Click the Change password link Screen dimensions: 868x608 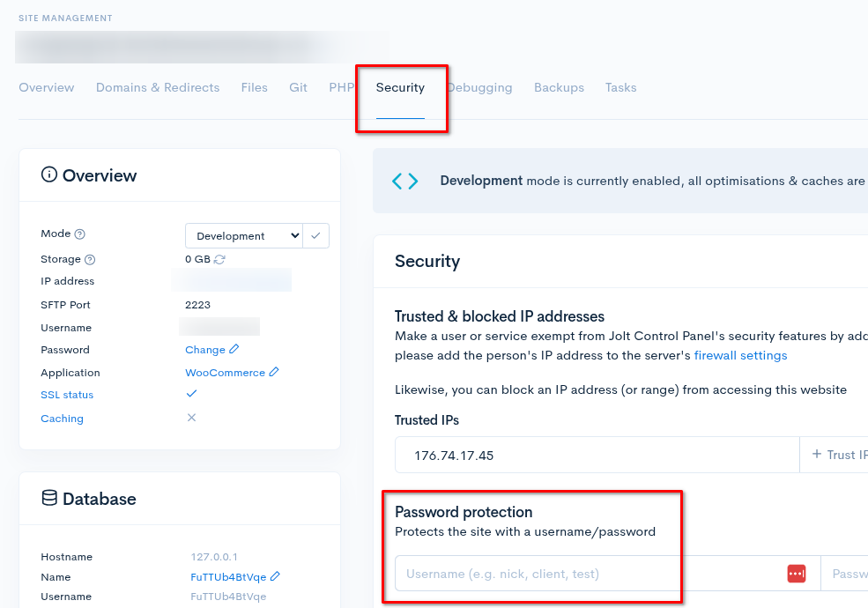[205, 350]
